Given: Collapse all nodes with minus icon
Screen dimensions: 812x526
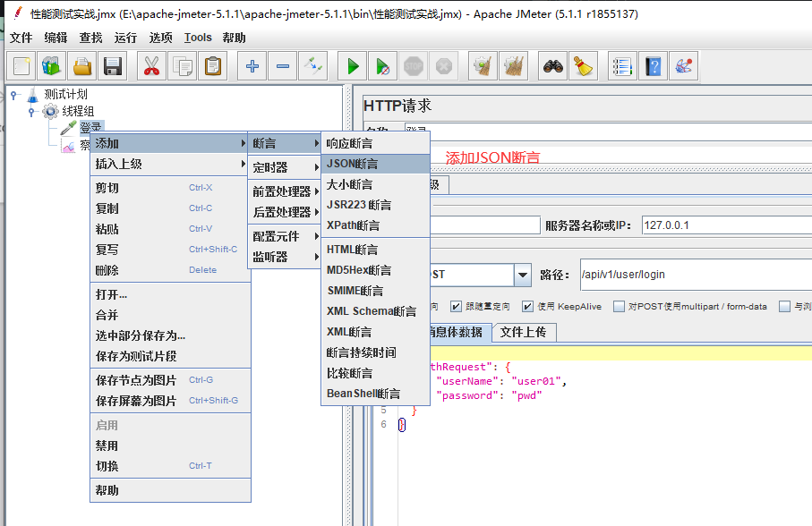Looking at the screenshot, I should click(x=283, y=66).
